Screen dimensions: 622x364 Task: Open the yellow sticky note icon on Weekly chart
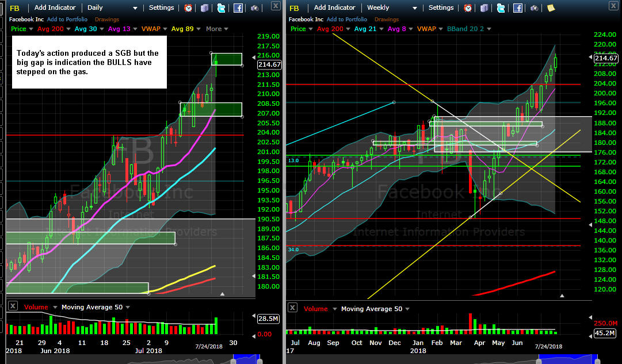551,8
